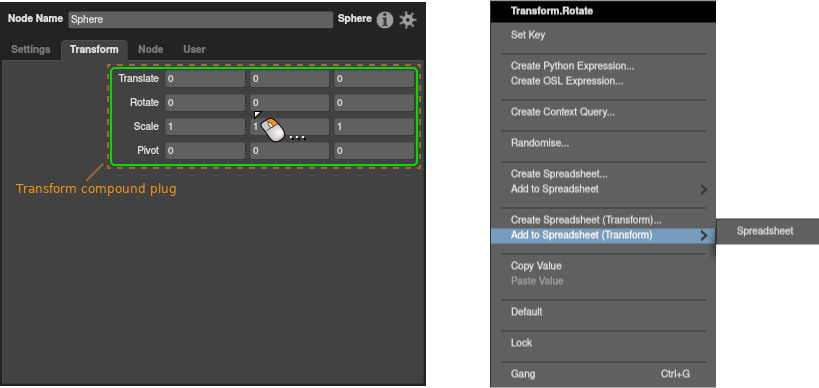Expand the Add to Spreadsheet submenu arrow
Image resolution: width=819 pixels, height=388 pixels.
pyautogui.click(x=704, y=190)
